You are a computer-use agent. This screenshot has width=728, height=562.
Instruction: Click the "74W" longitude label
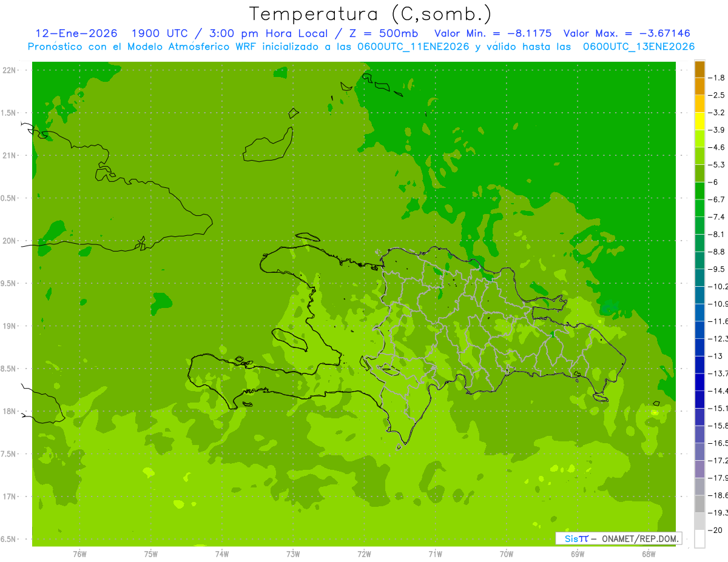tap(222, 554)
